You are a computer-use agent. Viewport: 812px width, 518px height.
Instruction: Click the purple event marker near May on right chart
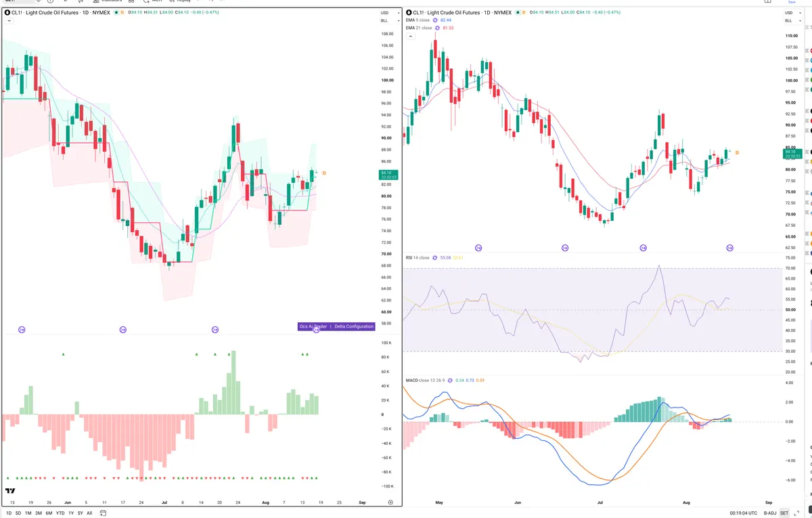479,248
